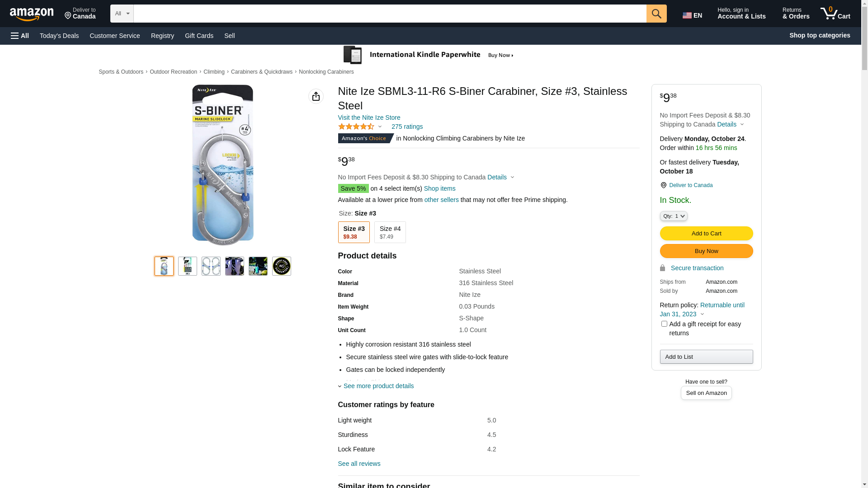Open Gift Cards in navigation bar
868x488 pixels.
click(199, 36)
